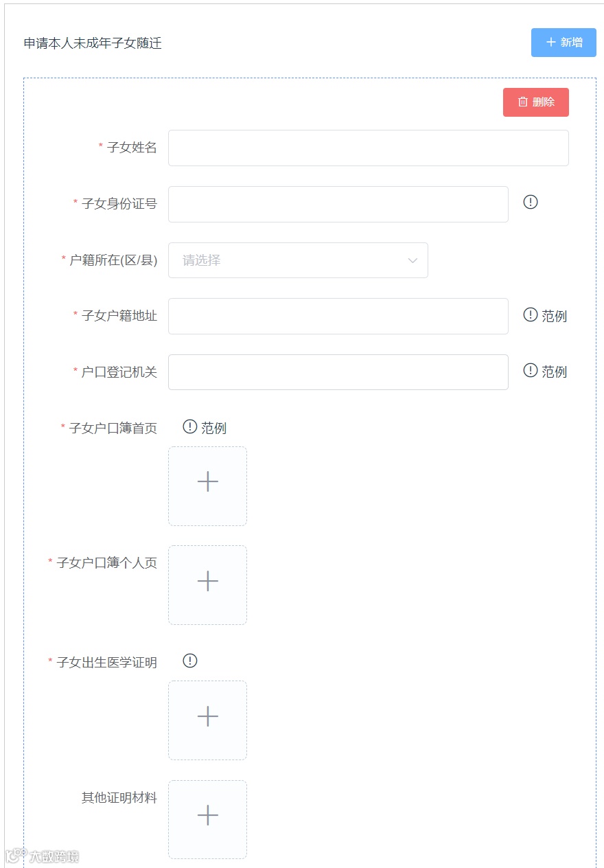
Task: Open 范例 link for 户口登记机关
Action: tap(555, 372)
